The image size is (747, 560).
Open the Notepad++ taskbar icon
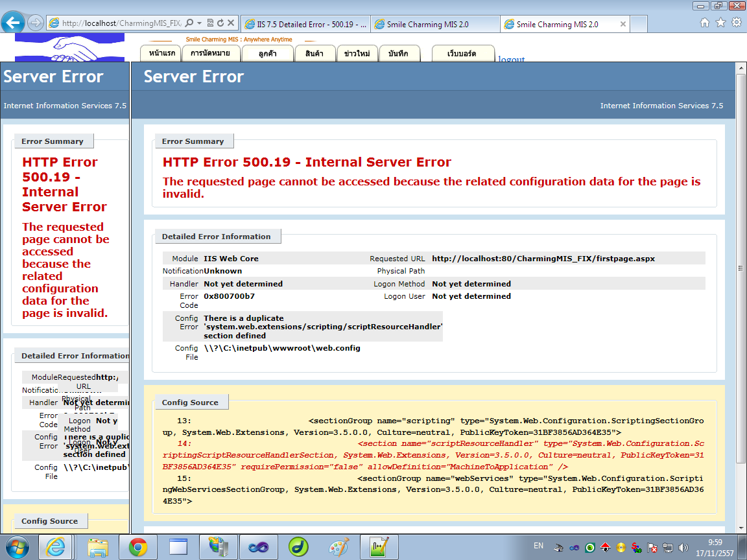(x=379, y=547)
